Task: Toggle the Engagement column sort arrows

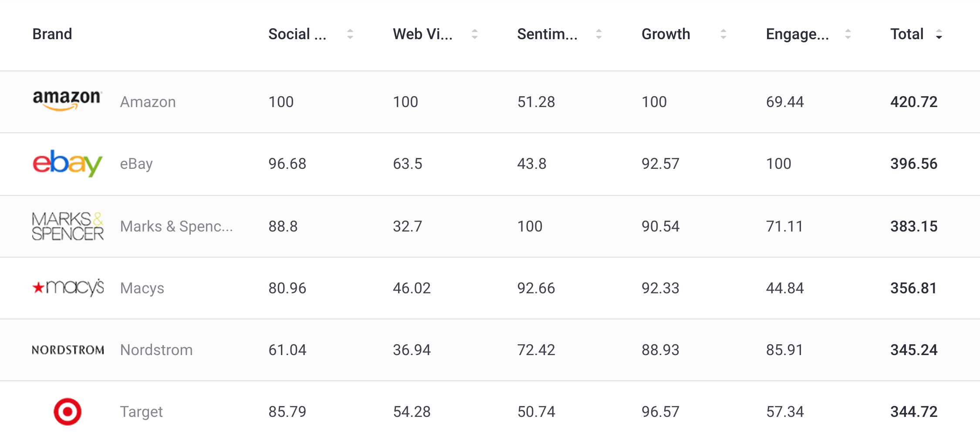Action: (x=848, y=34)
